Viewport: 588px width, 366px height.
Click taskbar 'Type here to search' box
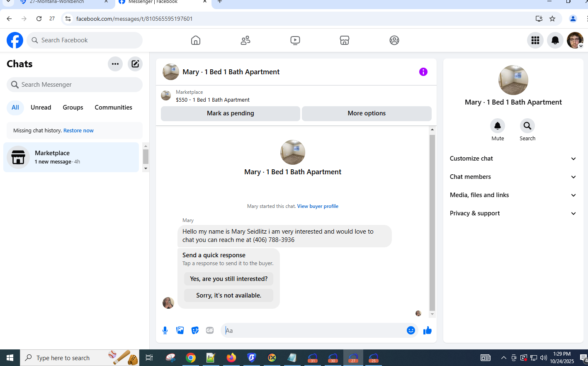tap(80, 358)
